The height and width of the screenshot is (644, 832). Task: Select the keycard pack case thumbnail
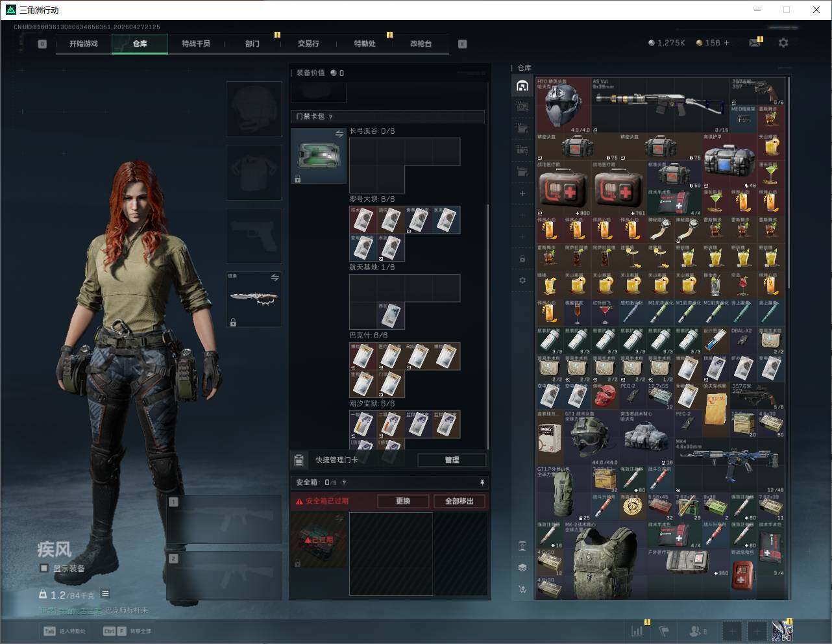tap(319, 155)
